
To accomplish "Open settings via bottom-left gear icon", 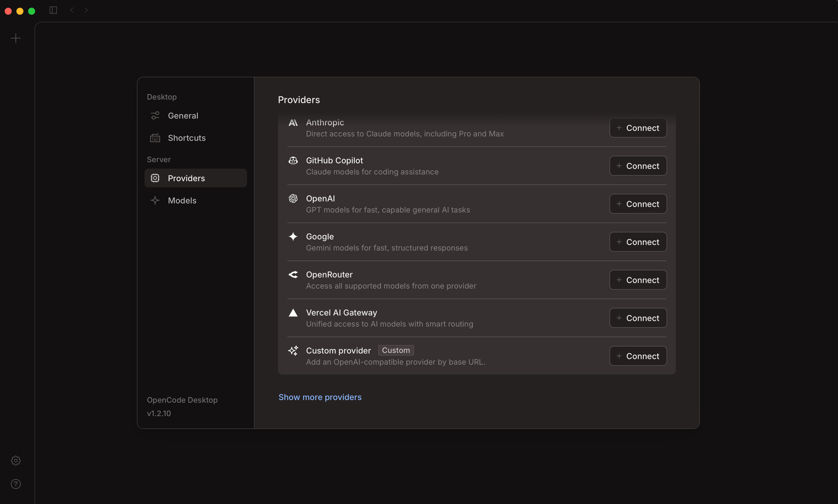I will [16, 460].
